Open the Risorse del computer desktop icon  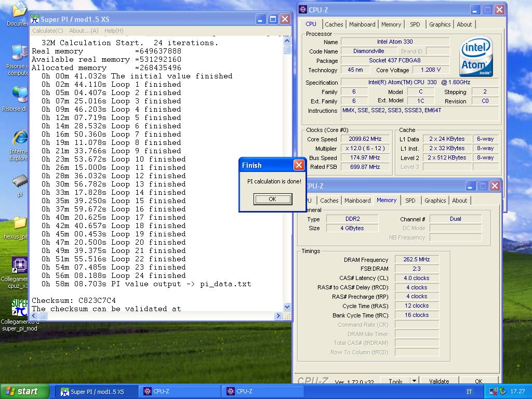tap(20, 52)
